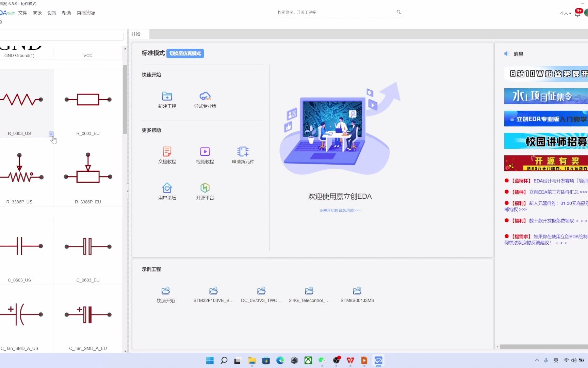This screenshot has height=368, width=588.
Task: Click the 免费开启教育版功能 link
Action: click(x=340, y=211)
